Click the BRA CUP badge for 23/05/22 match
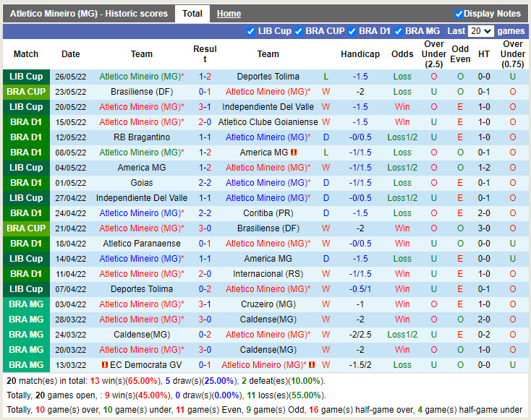 26,92
